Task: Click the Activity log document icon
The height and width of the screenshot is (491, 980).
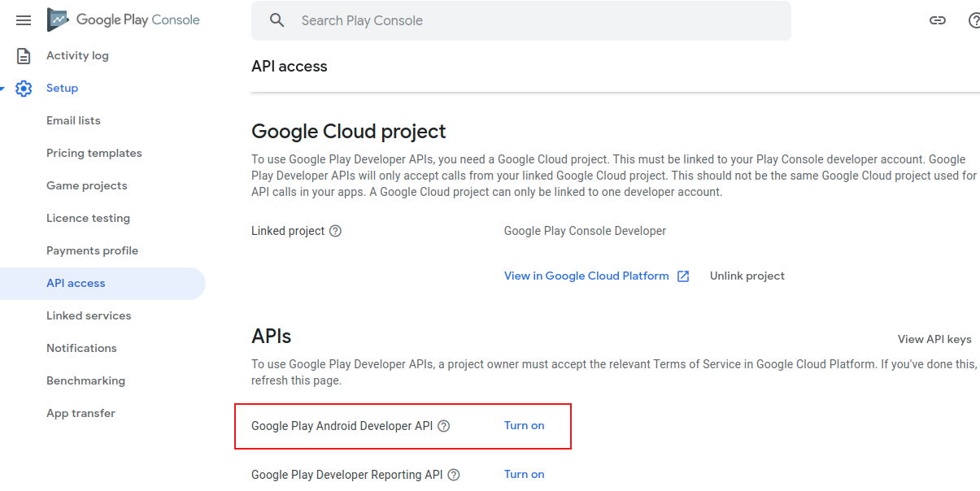Action: tap(24, 56)
